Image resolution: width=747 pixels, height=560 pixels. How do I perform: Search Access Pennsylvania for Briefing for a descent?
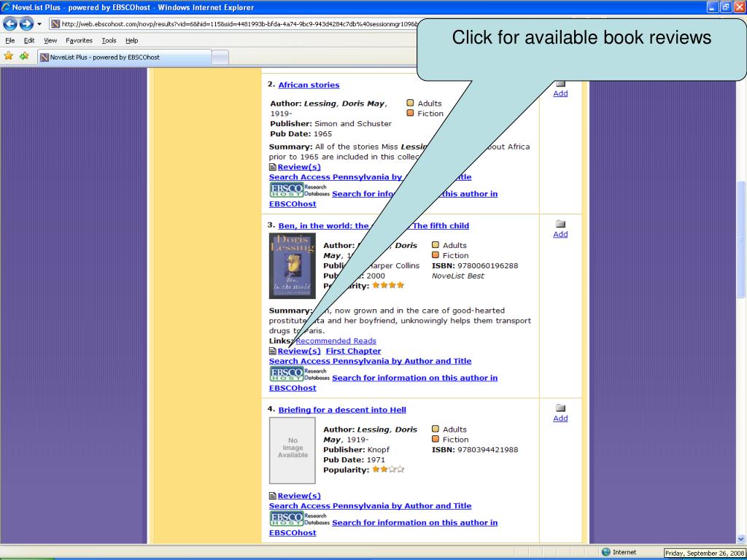(370, 506)
